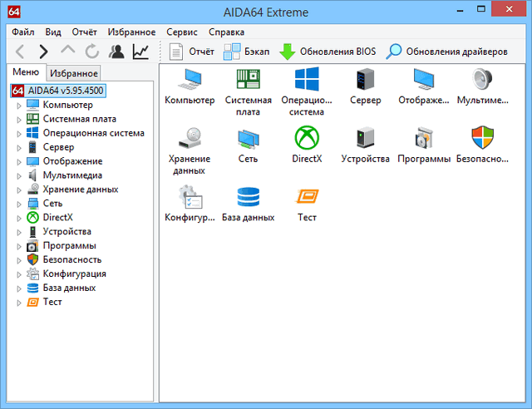Image resolution: width=532 pixels, height=409 pixels.
Task: Select База данных in the tree
Action: 69,288
